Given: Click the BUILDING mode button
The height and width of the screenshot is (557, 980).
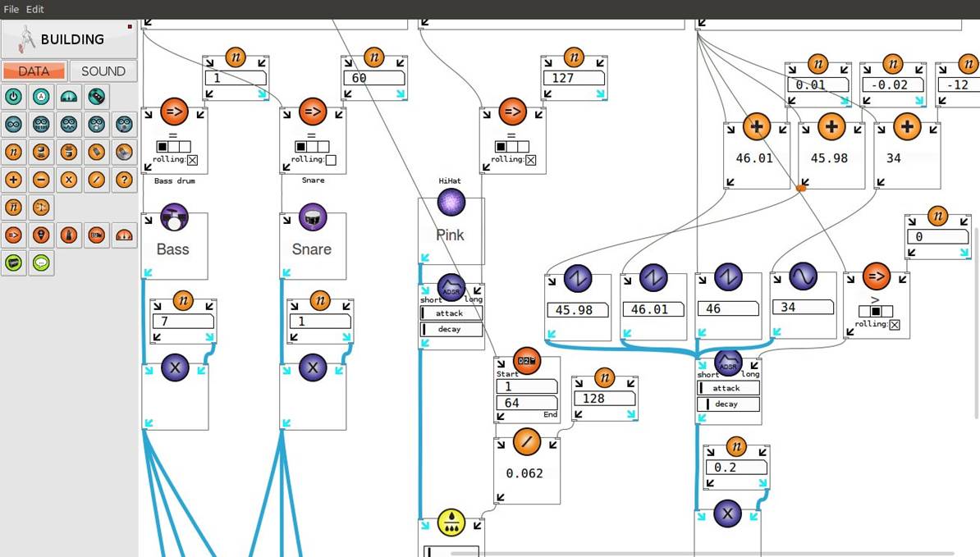Looking at the screenshot, I should (68, 39).
